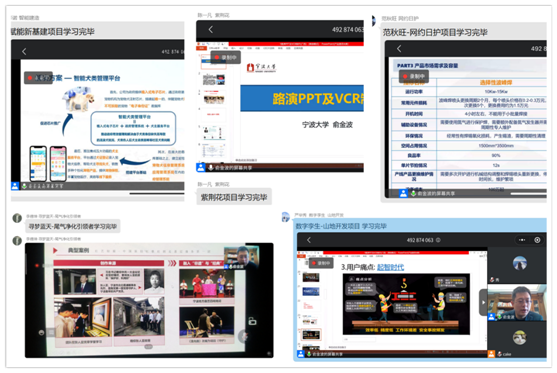
Task: Collapse the participant video strip with arrow tab
Action: [x=483, y=302]
